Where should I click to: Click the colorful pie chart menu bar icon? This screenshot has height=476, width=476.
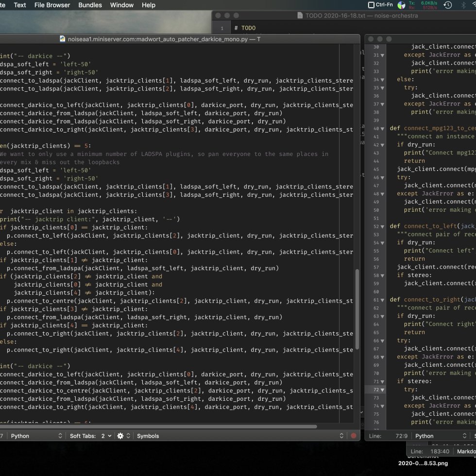tap(401, 5)
